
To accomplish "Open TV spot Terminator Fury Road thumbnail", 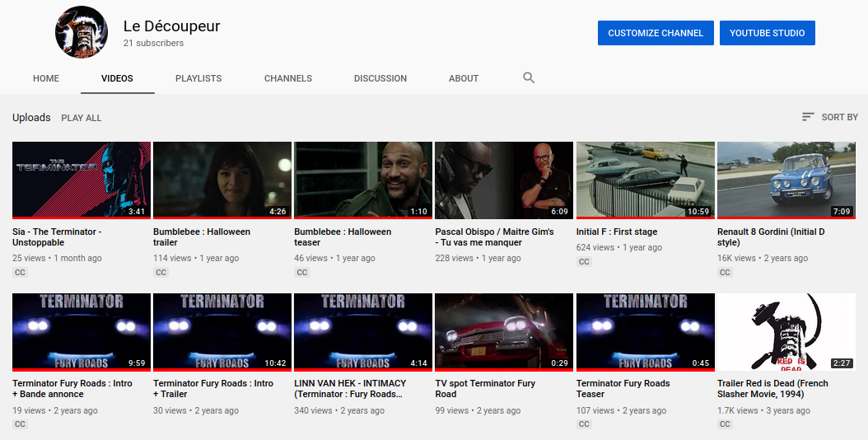I will point(504,332).
